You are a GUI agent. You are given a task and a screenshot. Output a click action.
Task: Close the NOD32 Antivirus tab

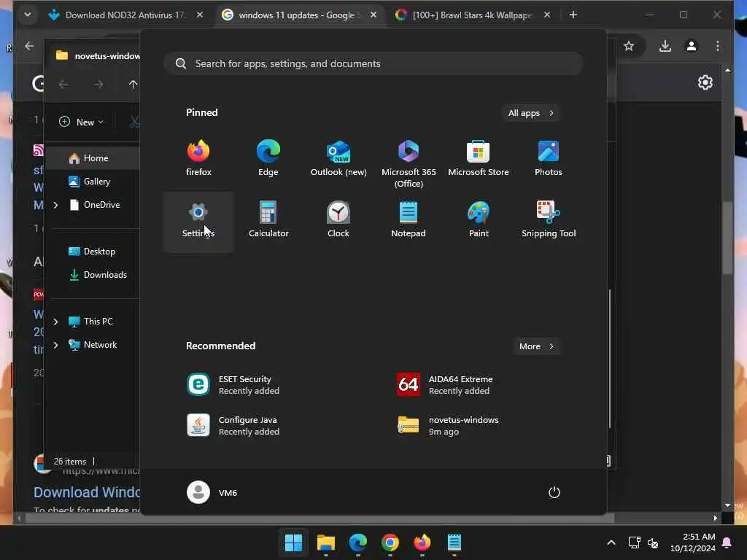(200, 15)
